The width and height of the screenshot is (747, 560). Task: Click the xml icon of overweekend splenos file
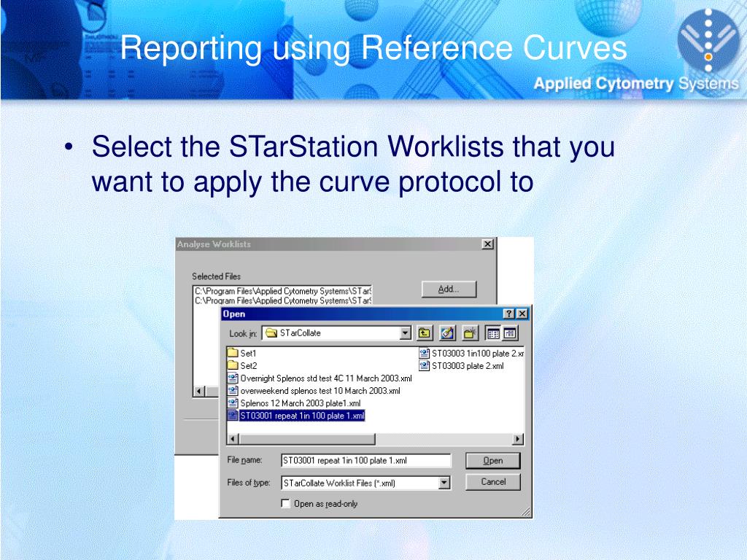233,391
